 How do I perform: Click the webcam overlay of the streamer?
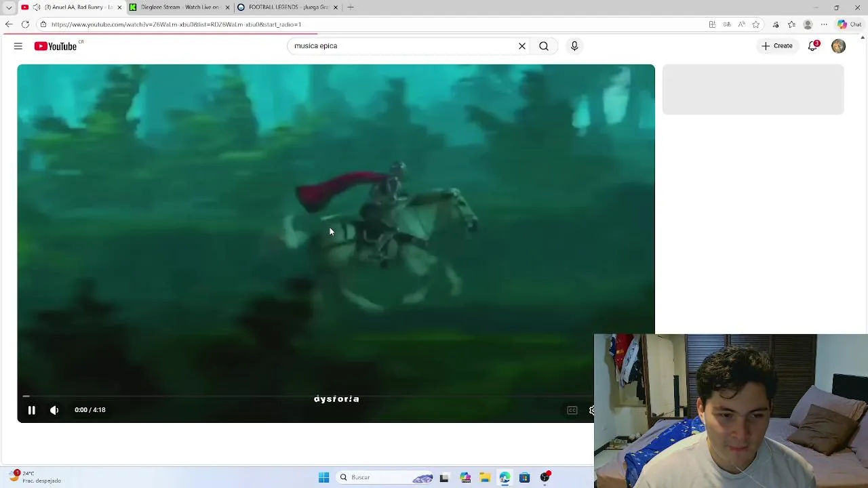click(730, 411)
